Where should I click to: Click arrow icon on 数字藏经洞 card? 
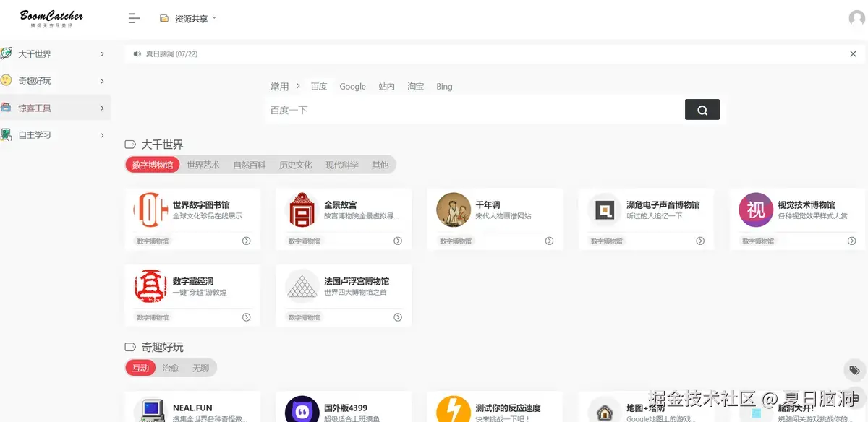pos(247,316)
